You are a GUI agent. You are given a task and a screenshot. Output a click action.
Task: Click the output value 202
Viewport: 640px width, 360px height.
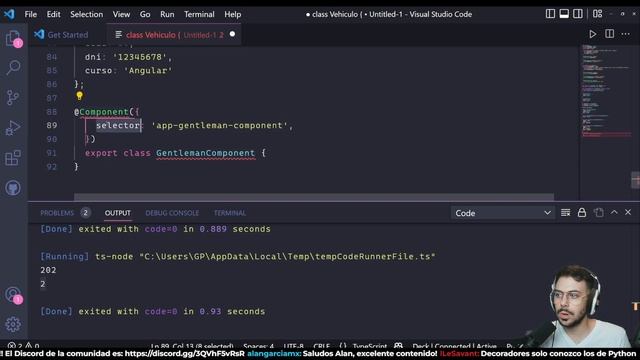48,270
